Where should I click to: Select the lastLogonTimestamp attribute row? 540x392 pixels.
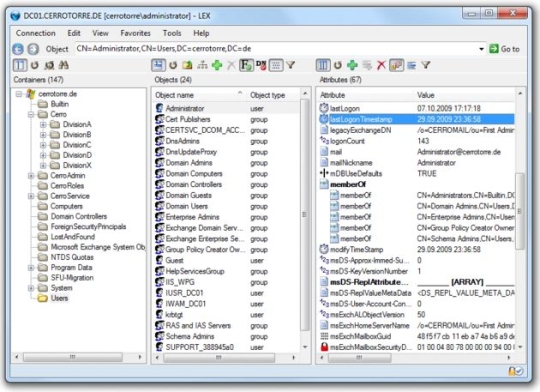point(416,119)
